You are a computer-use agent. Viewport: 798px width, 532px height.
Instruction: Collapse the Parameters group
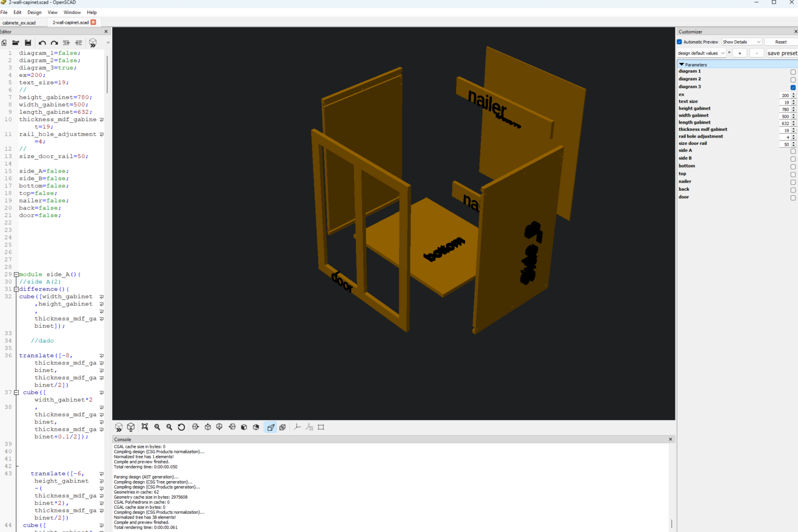pos(682,64)
